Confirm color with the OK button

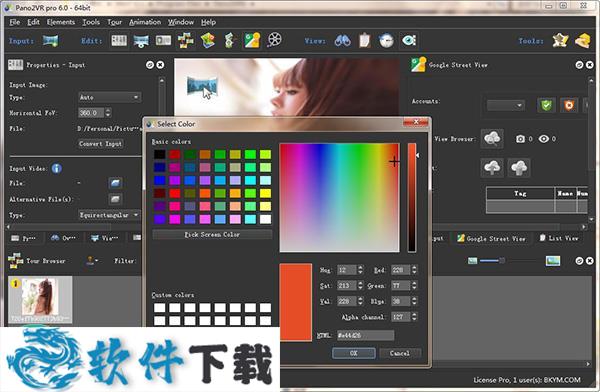pyautogui.click(x=354, y=353)
